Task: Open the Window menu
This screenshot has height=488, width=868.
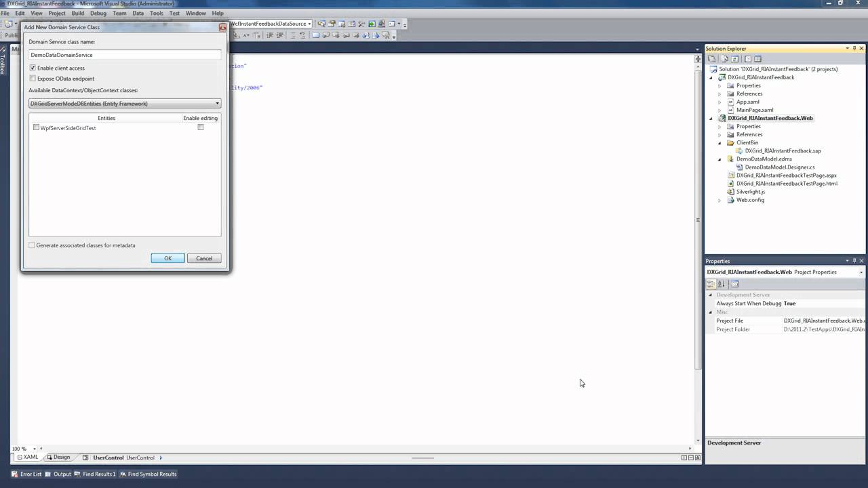Action: click(195, 13)
